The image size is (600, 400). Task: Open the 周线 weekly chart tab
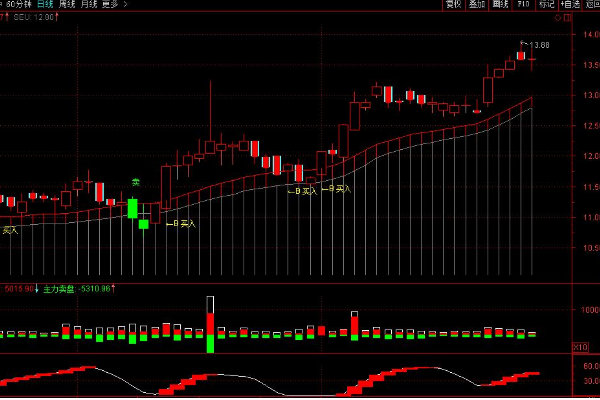click(68, 5)
